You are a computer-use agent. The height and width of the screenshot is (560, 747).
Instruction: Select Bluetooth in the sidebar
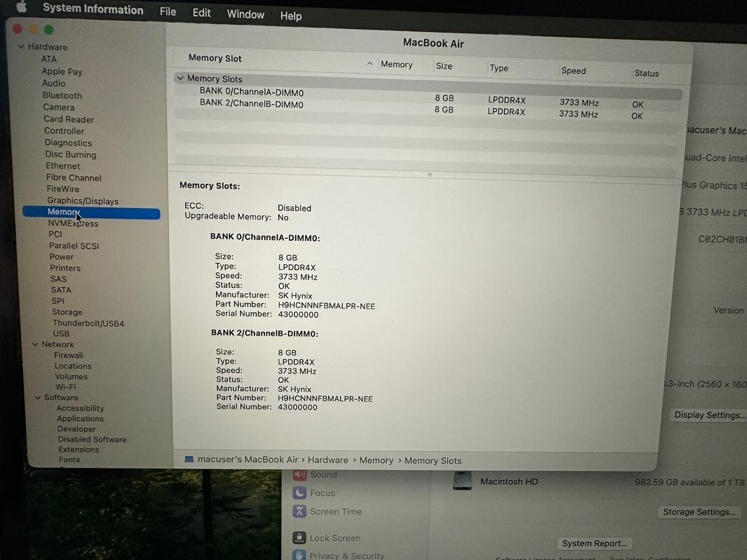(62, 95)
